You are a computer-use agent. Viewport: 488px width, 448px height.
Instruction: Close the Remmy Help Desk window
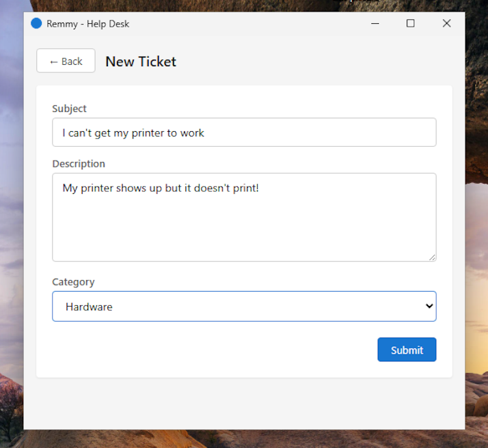pos(446,23)
